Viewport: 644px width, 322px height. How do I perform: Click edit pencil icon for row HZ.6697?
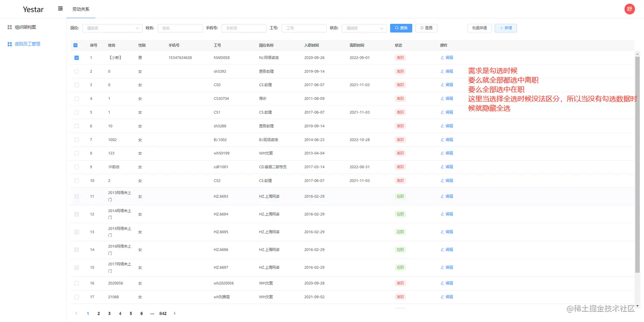[442, 268]
